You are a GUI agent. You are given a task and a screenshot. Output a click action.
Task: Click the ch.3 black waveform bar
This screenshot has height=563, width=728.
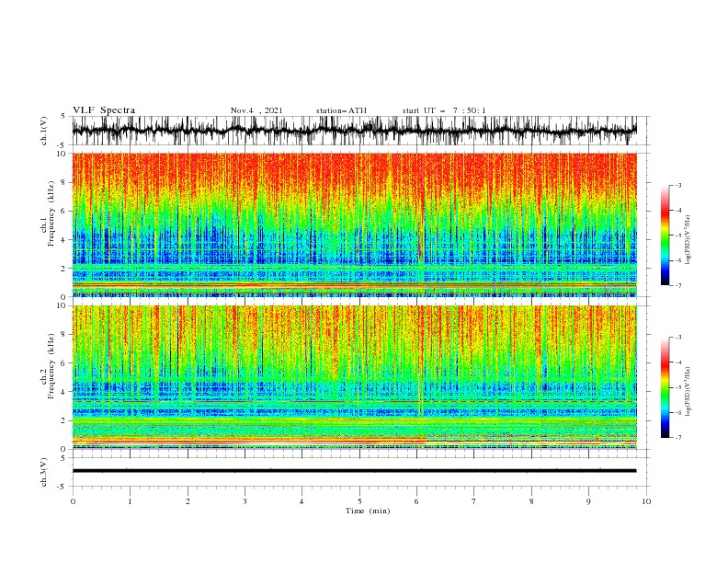pyautogui.click(x=354, y=471)
